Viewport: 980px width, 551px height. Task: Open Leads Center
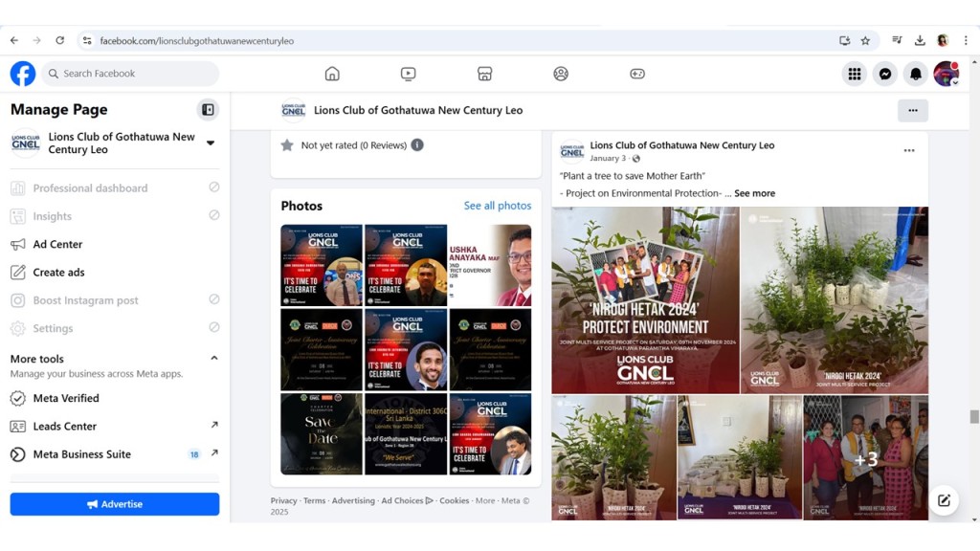[115, 426]
